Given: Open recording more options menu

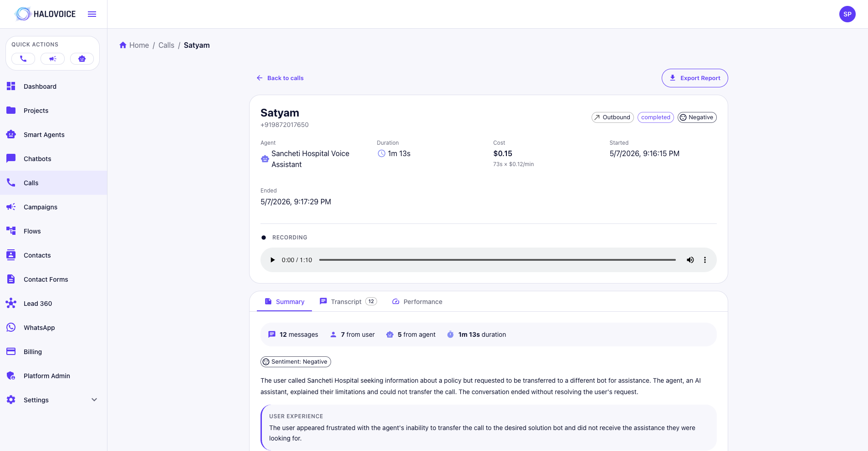Looking at the screenshot, I should tap(705, 260).
